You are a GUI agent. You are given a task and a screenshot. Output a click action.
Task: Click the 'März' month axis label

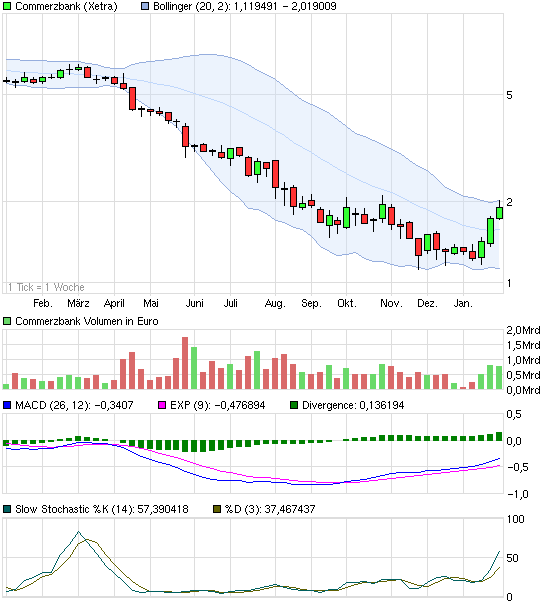(x=78, y=303)
